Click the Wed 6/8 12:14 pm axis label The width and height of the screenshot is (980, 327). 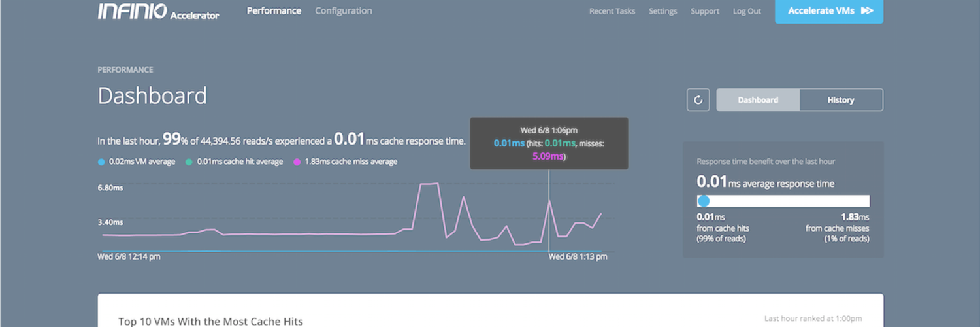pyautogui.click(x=129, y=257)
